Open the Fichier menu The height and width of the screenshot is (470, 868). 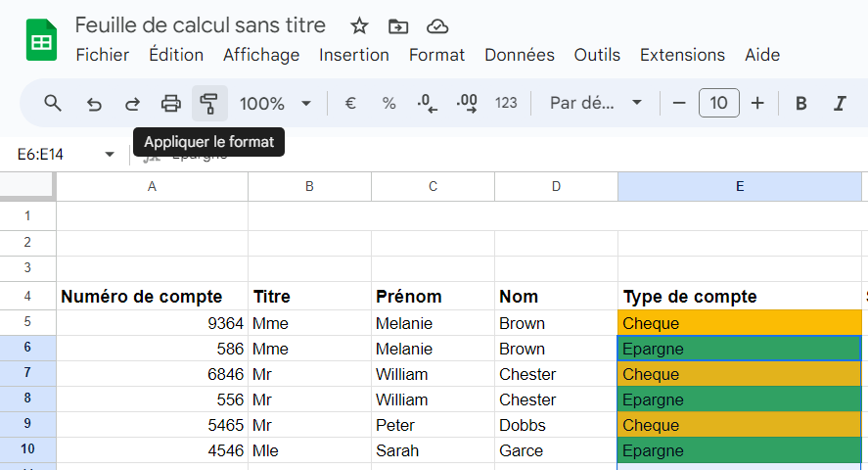[103, 55]
